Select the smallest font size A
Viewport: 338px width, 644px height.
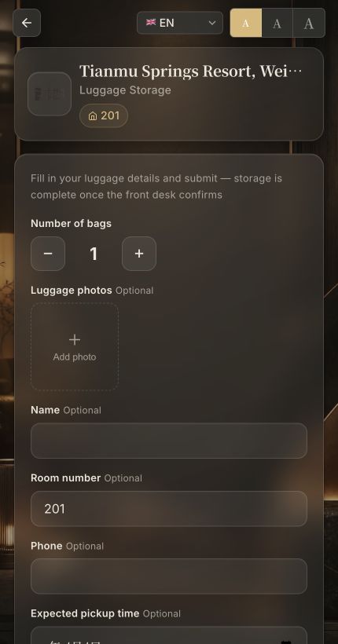click(246, 23)
